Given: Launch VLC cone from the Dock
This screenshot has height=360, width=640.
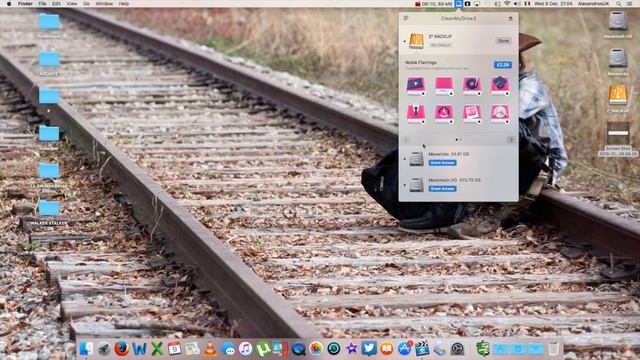Looking at the screenshot, I should 210,349.
